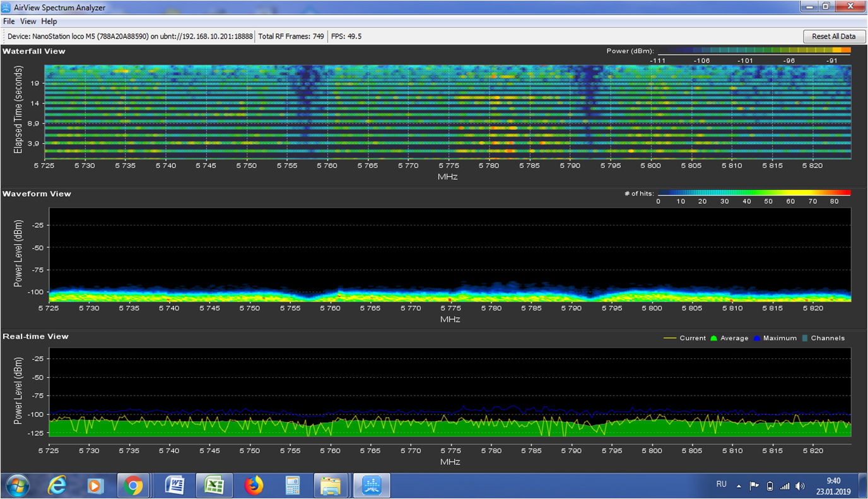Switch to the Excel taskbar icon
This screenshot has height=499, width=868.
click(214, 486)
